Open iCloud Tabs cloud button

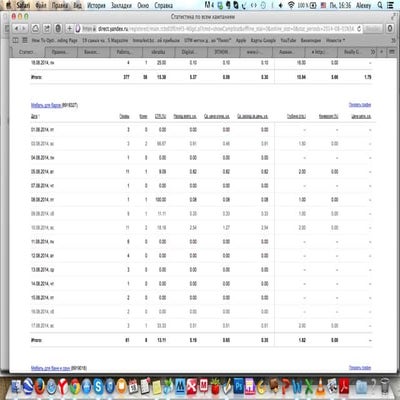(x=35, y=29)
